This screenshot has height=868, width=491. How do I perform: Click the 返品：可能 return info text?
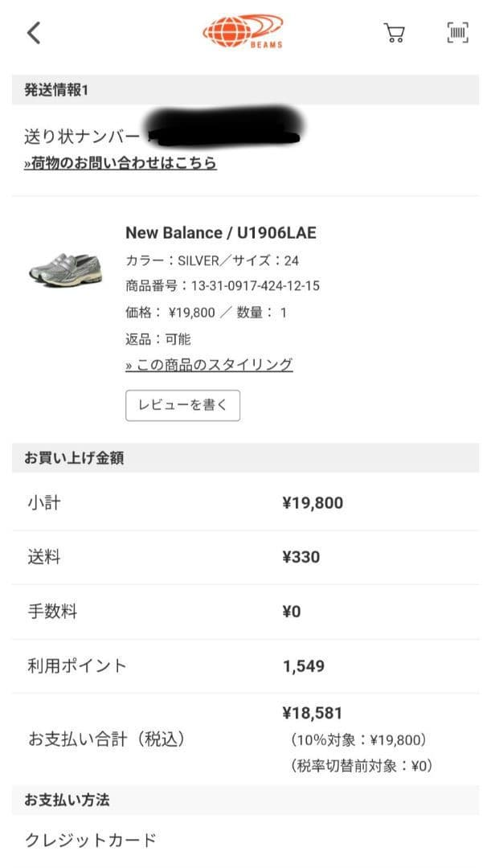pyautogui.click(x=155, y=338)
